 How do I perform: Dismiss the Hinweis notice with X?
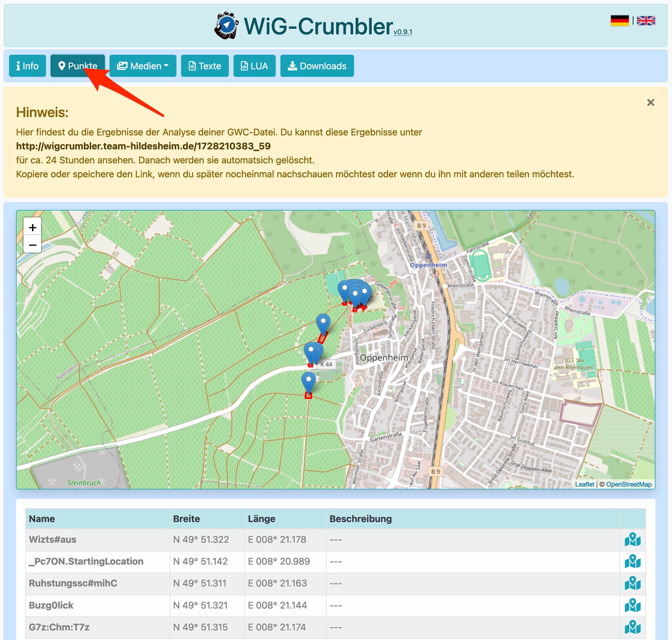click(x=650, y=103)
